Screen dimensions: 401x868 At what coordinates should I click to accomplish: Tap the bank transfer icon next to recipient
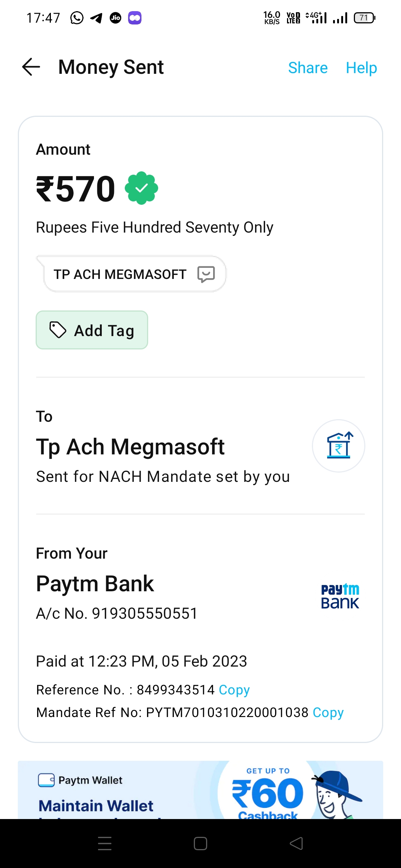tap(339, 445)
